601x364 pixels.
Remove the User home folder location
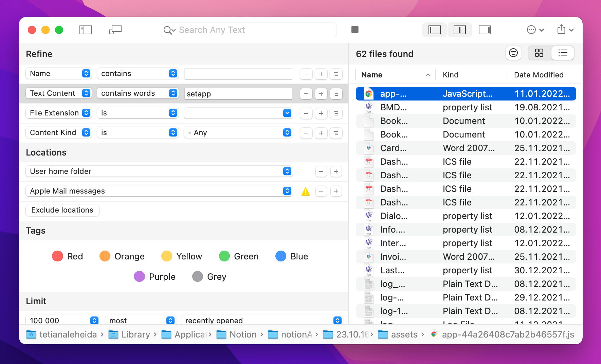(x=321, y=171)
